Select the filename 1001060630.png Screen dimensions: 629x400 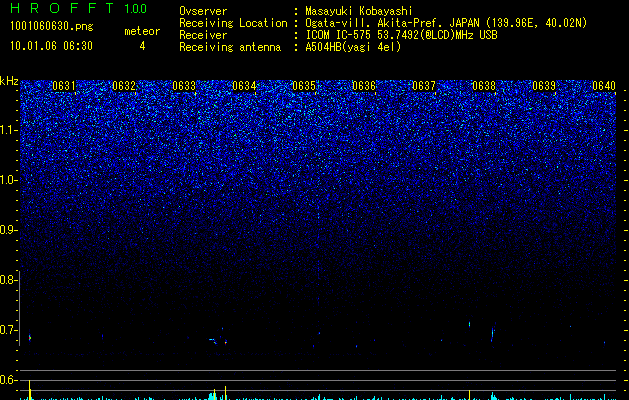[52, 26]
